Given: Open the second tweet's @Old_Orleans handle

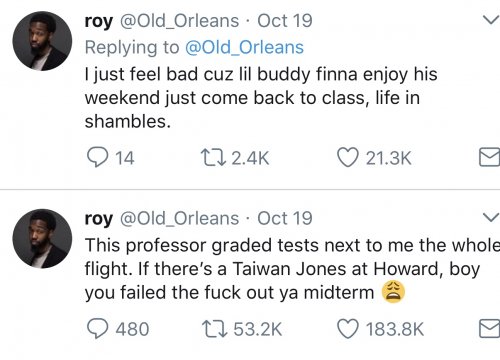Looking at the screenshot, I should pos(179,219).
